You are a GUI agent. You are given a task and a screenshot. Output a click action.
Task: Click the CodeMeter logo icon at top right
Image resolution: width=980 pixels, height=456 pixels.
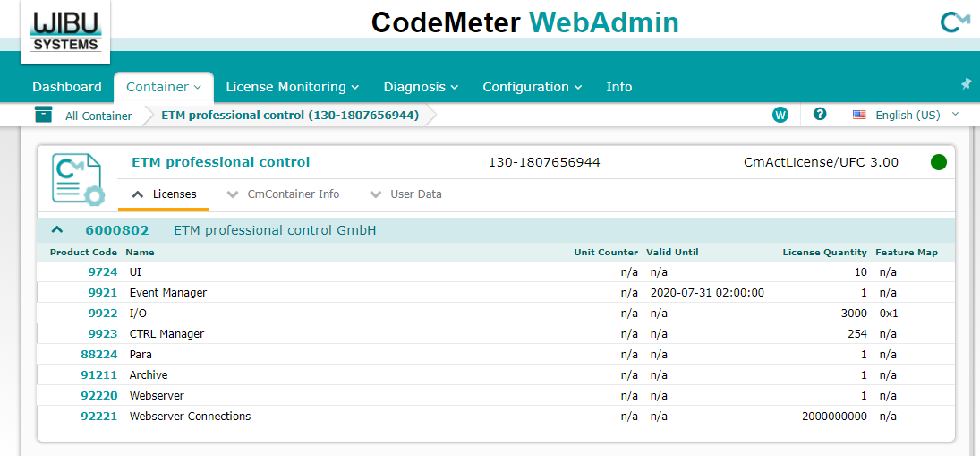click(x=955, y=22)
